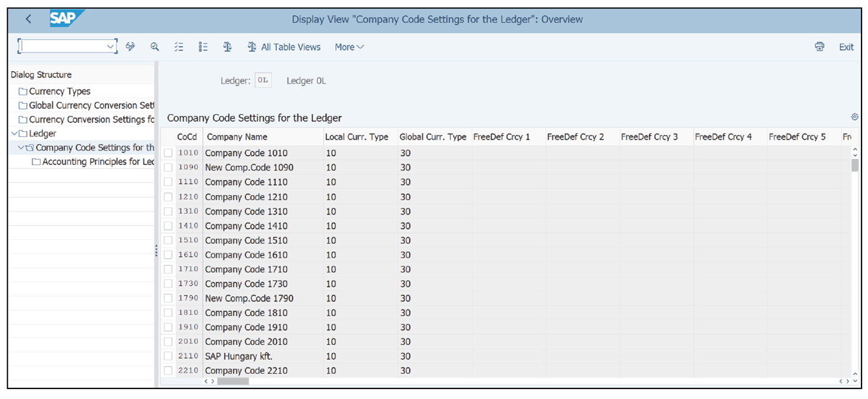Screen dimensions: 868x399
Task: Click the back arrow icon in header
Action: 28,19
